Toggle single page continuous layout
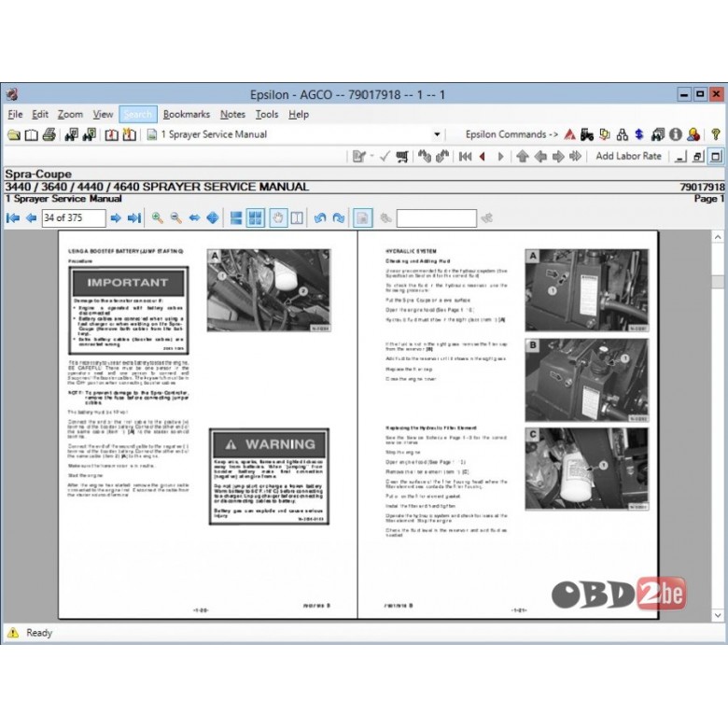 236,217
